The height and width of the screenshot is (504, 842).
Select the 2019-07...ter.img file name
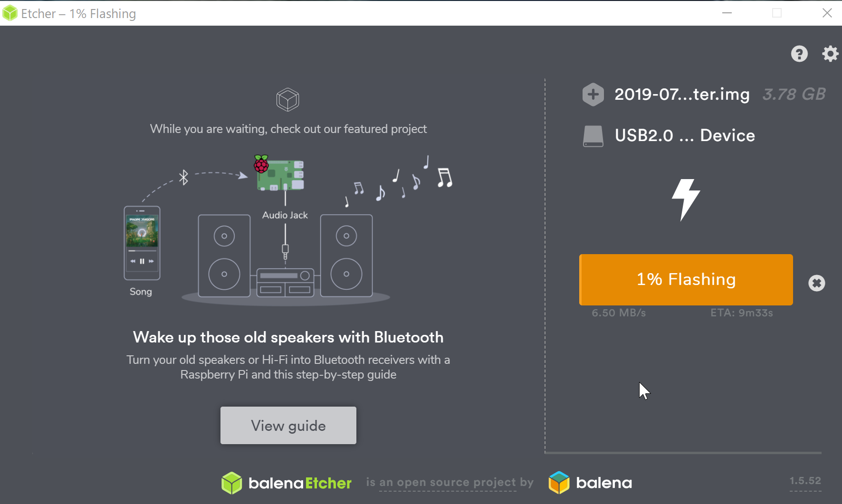point(682,94)
